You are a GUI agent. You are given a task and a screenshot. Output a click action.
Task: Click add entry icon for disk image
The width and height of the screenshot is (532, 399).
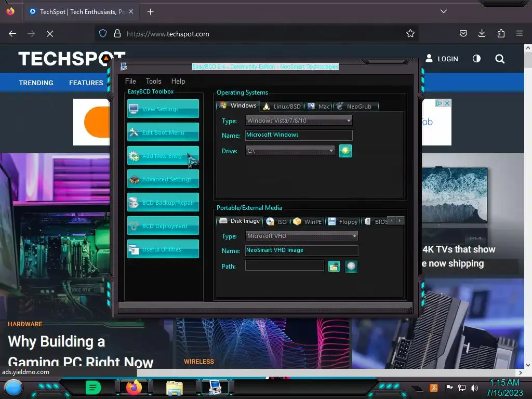(x=351, y=267)
